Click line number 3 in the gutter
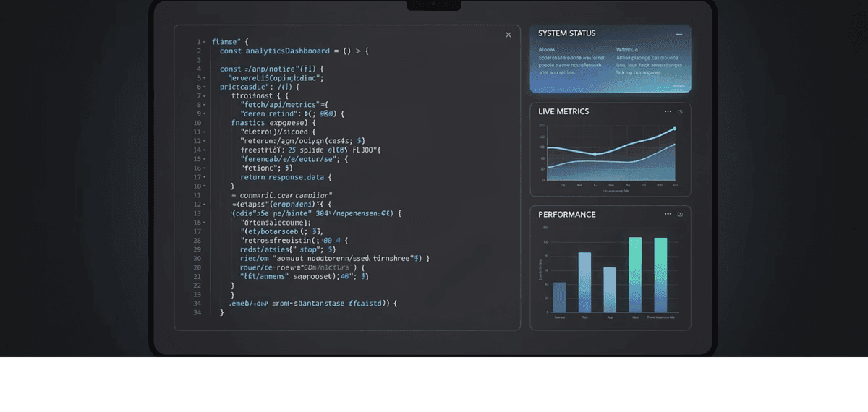868x412 pixels. (198, 60)
